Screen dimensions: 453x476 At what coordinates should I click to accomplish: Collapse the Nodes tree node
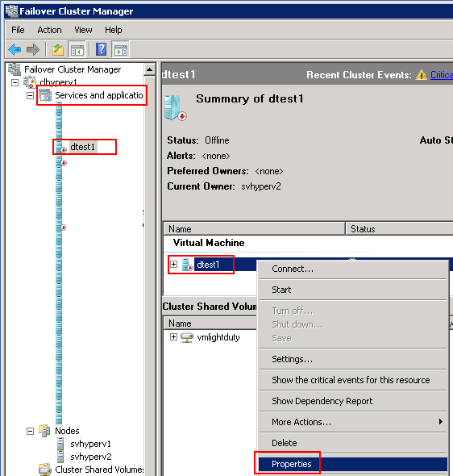[30, 431]
